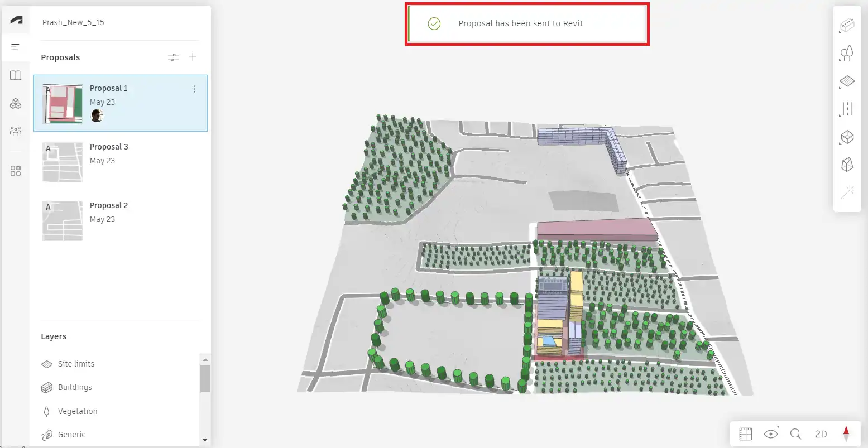The width and height of the screenshot is (868, 448).
Task: Select the vegetation trees tool
Action: [x=847, y=54]
